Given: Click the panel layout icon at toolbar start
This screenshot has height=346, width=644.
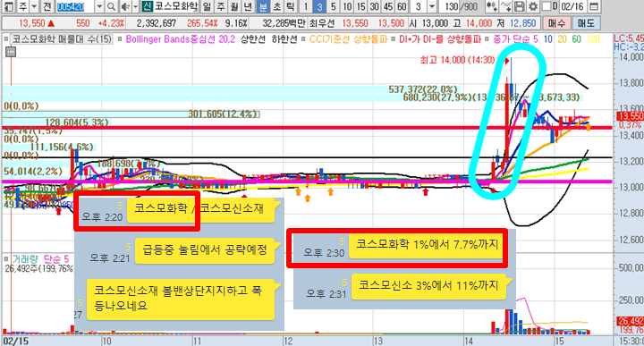Looking at the screenshot, I should (8, 6).
